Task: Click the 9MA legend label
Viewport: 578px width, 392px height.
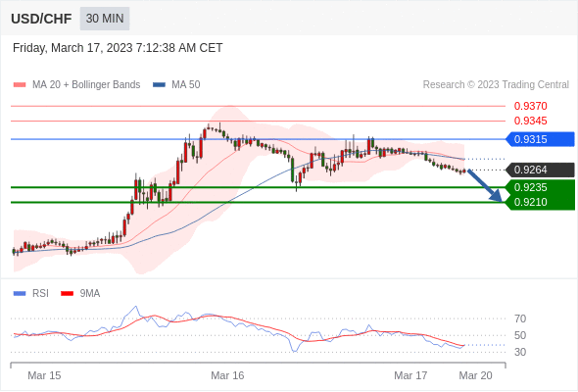Action: tap(90, 294)
